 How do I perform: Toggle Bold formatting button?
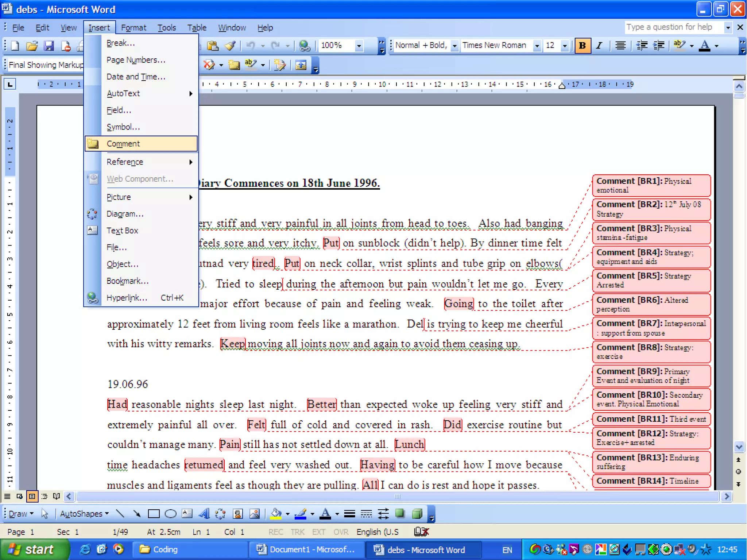(x=582, y=46)
